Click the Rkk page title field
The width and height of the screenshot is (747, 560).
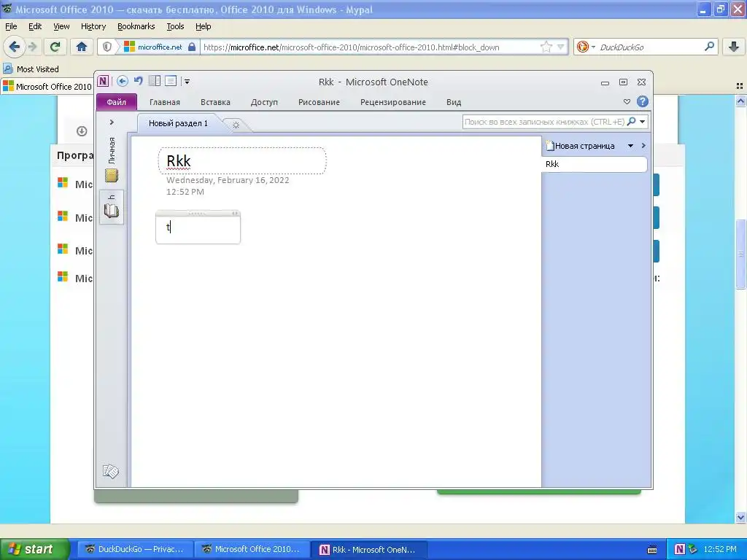coord(242,161)
